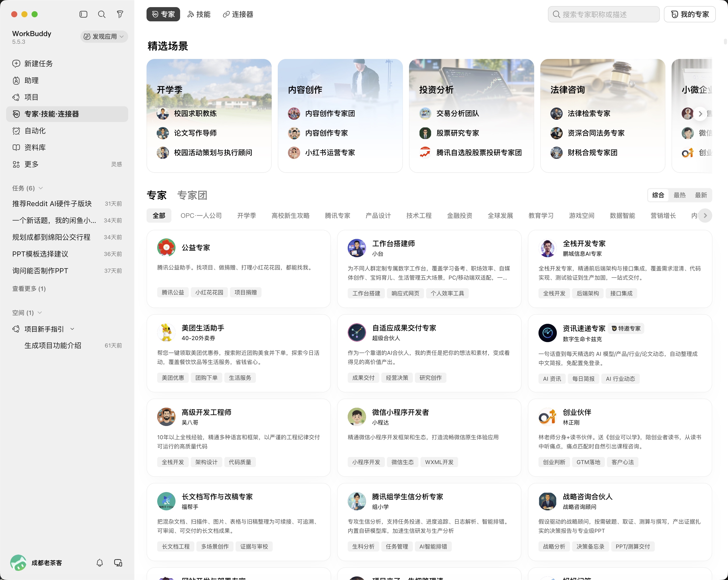This screenshot has width=728, height=580.
Task: Select the 技术工程 filter
Action: (419, 216)
